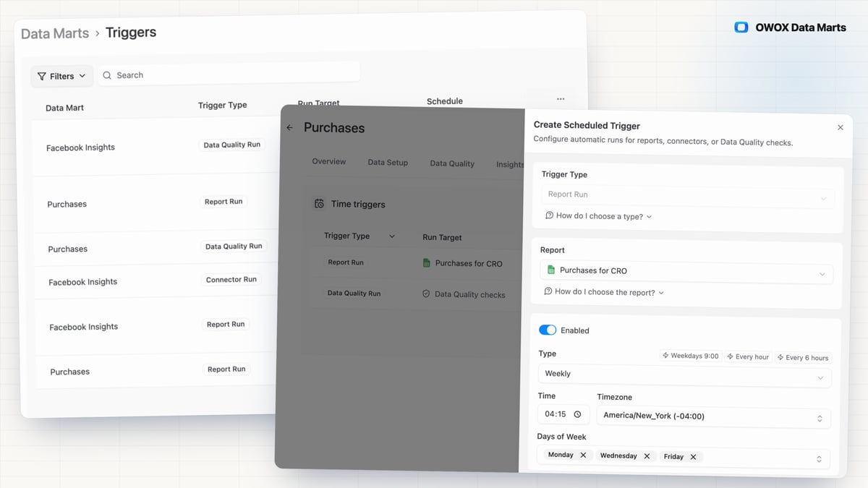
Task: Open the Timezone dropdown America/New_York
Action: (x=713, y=416)
